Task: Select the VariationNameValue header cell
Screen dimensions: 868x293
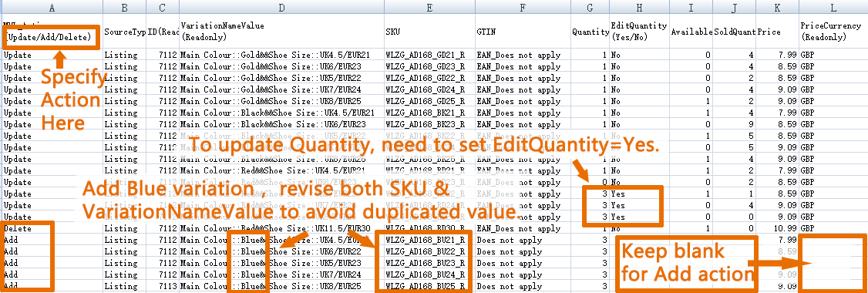Action: point(281,32)
